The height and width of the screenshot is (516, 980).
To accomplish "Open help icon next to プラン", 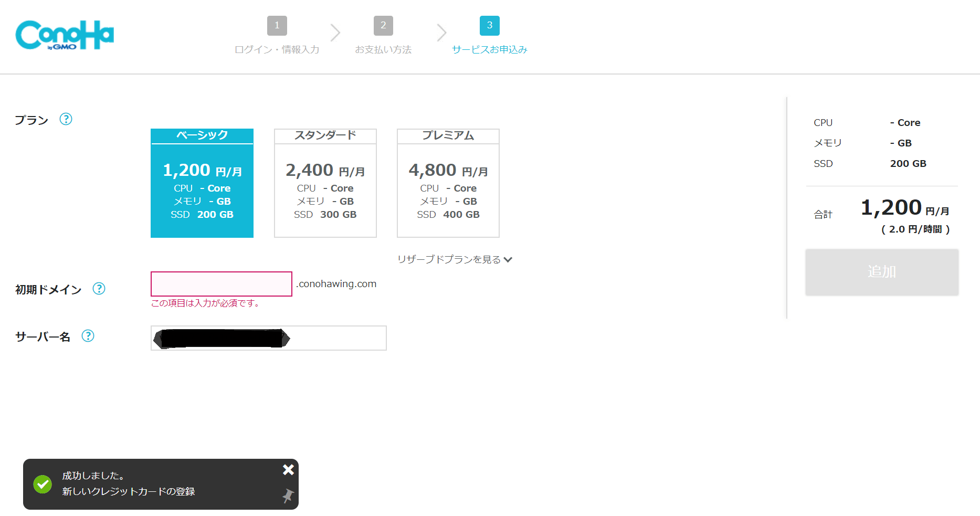I will click(66, 119).
